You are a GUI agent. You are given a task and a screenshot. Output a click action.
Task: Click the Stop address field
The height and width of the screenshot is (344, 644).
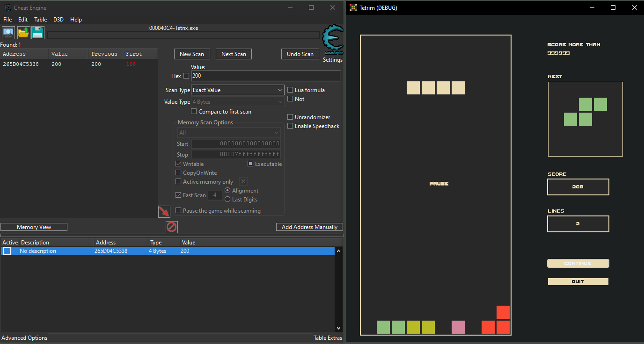(236, 155)
